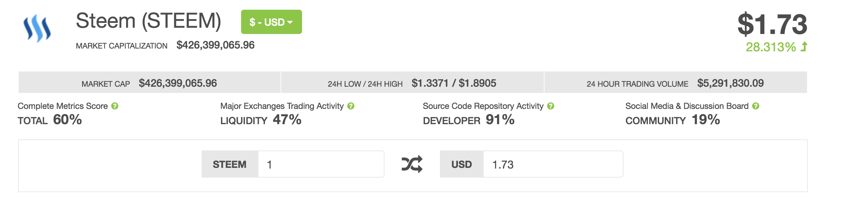
Task: Select the DEVELOPER 91% score
Action: (469, 120)
